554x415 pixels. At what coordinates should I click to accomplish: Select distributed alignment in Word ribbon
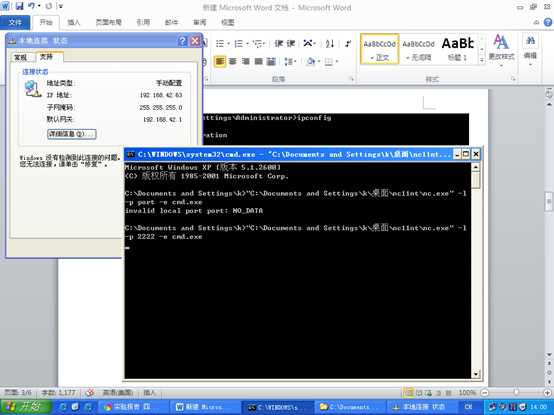pos(271,62)
